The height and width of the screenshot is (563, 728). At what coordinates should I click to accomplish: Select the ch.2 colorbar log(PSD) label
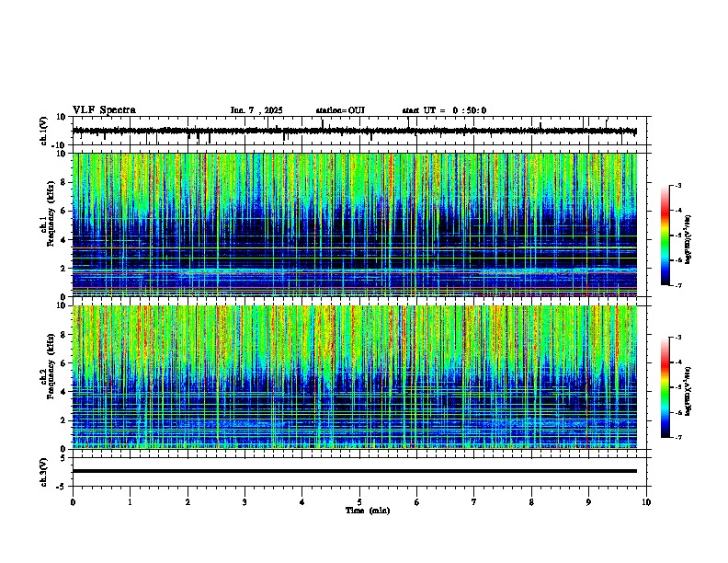[x=688, y=391]
